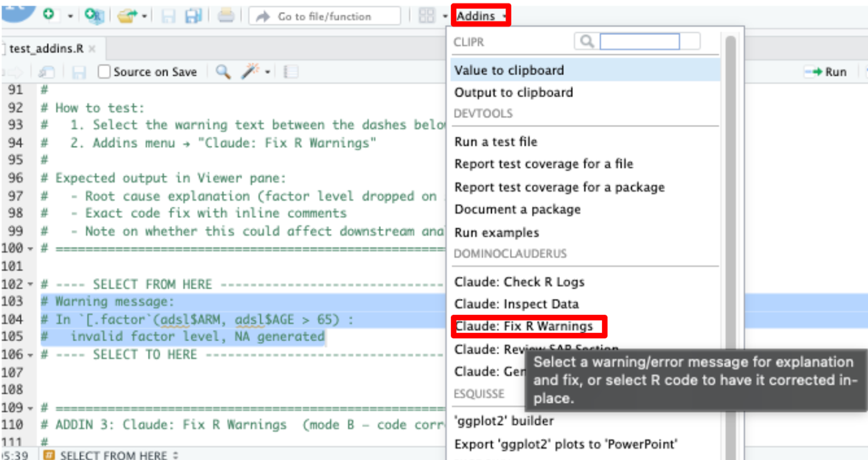Image resolution: width=868 pixels, height=460 pixels.
Task: Click the Print document icon
Action: 226,16
